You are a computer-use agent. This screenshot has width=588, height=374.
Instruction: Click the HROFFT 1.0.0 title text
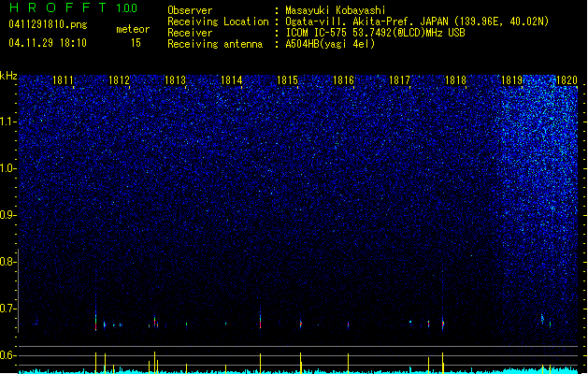73,7
